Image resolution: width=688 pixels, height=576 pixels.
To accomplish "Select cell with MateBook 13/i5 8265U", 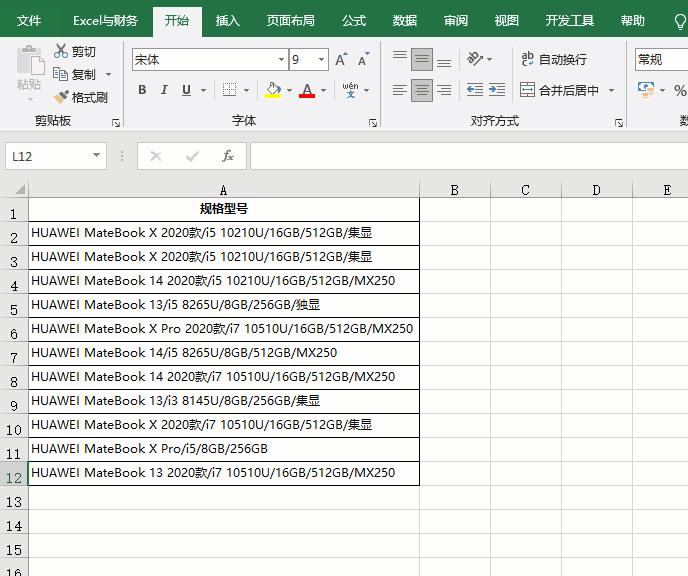I will click(x=224, y=305).
